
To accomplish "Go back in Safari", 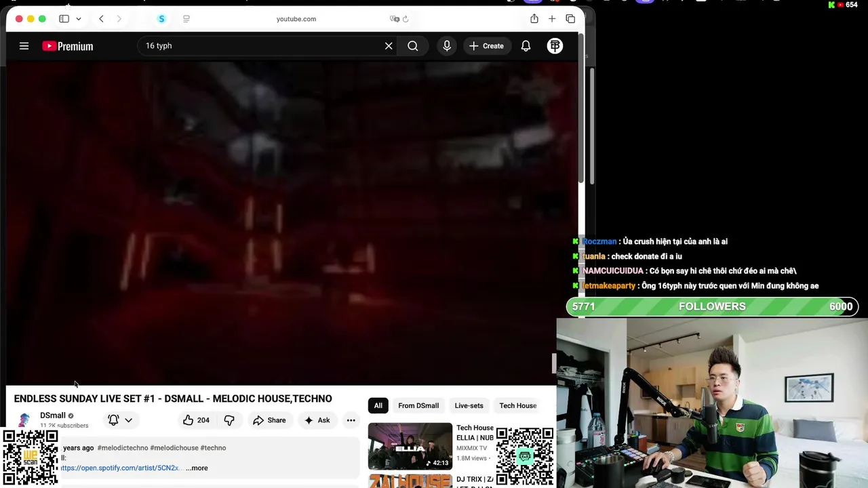I will click(101, 19).
